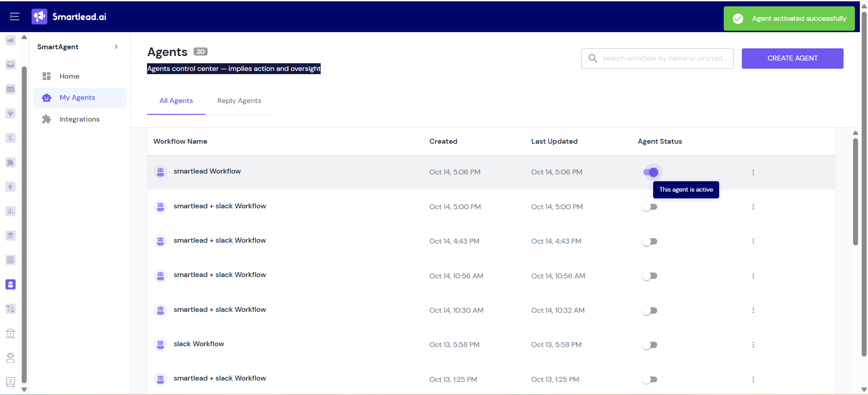Viewport: 868px width, 395px height.
Task: Click robot avatar of slack Workflow row
Action: click(160, 345)
